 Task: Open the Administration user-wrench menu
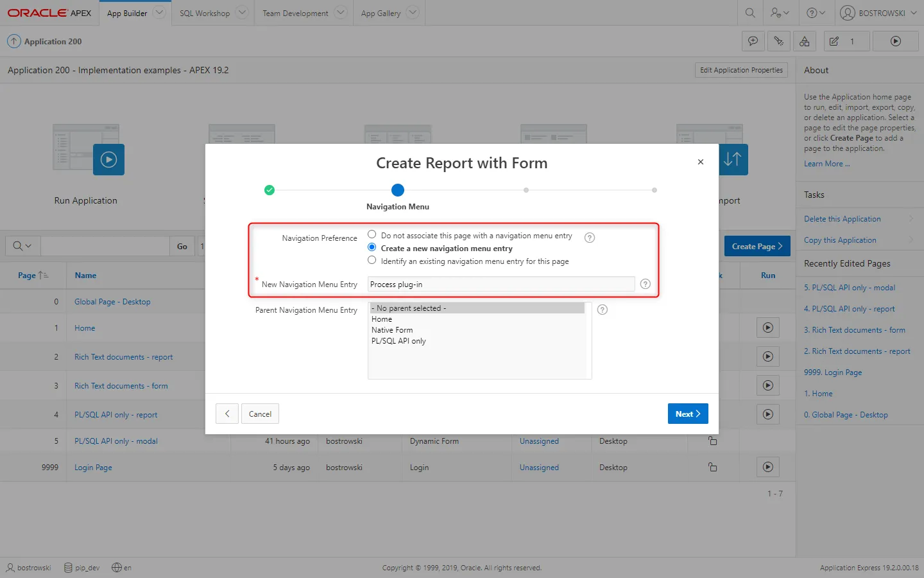point(780,13)
